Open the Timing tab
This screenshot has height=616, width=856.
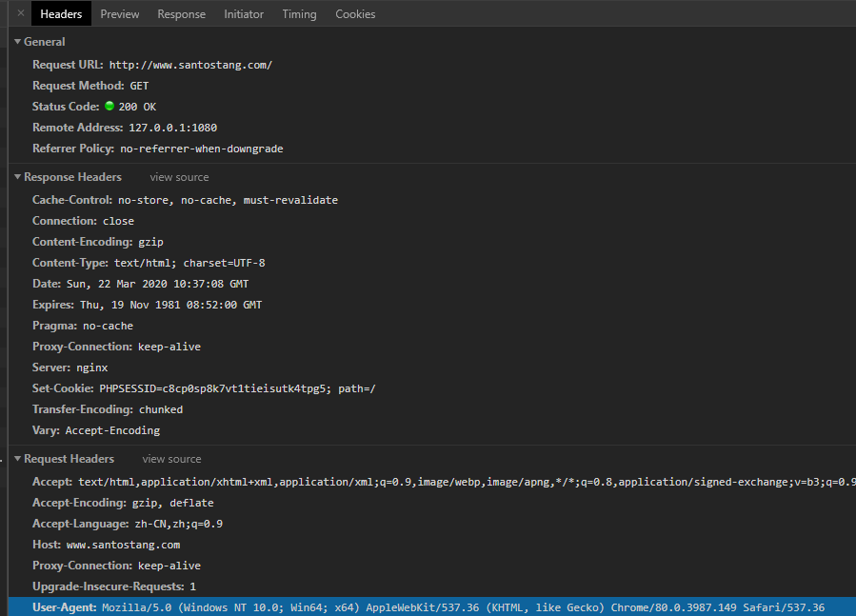tap(299, 14)
